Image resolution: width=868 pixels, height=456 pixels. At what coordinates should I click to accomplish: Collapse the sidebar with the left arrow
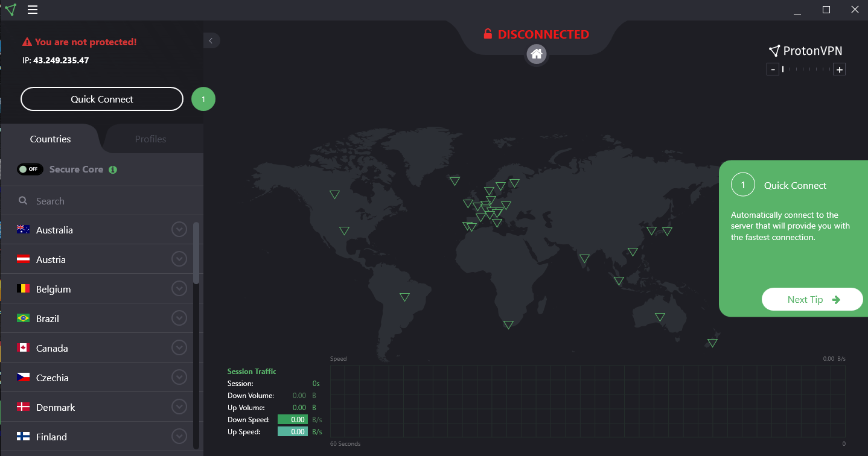tap(211, 40)
